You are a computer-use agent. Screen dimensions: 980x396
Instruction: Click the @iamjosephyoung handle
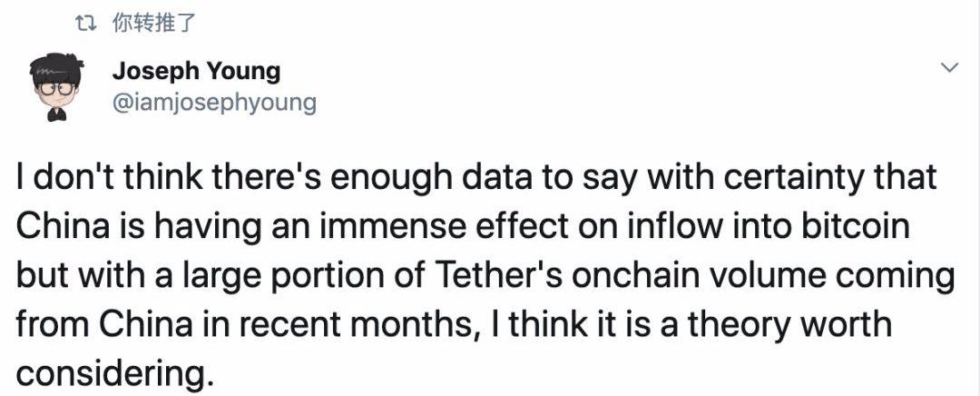[214, 102]
